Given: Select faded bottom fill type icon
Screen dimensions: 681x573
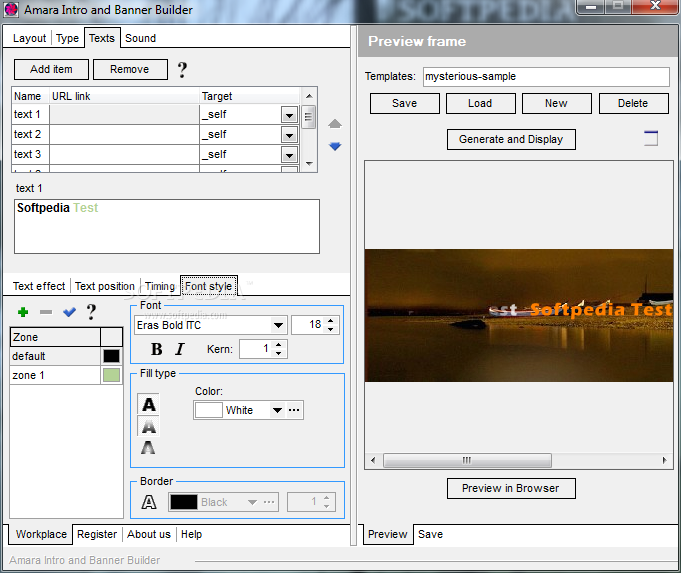Looking at the screenshot, I should click(149, 447).
